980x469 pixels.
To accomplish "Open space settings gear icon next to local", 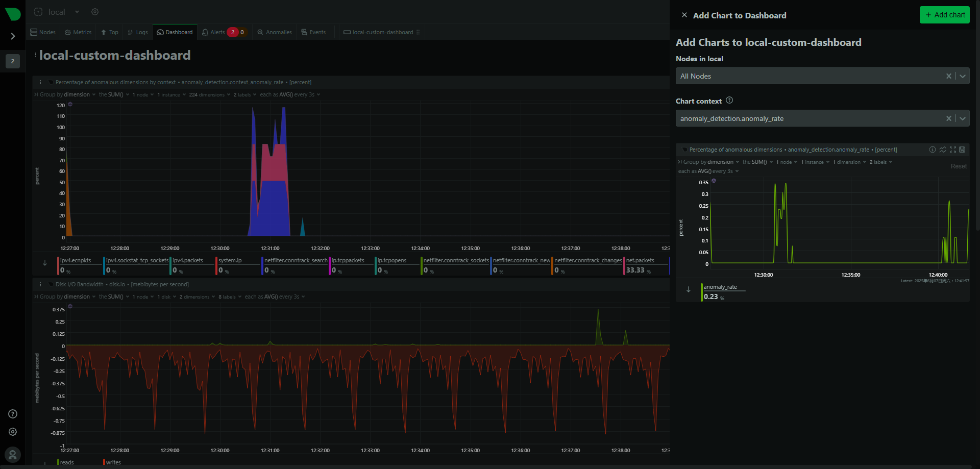I will click(x=95, y=12).
